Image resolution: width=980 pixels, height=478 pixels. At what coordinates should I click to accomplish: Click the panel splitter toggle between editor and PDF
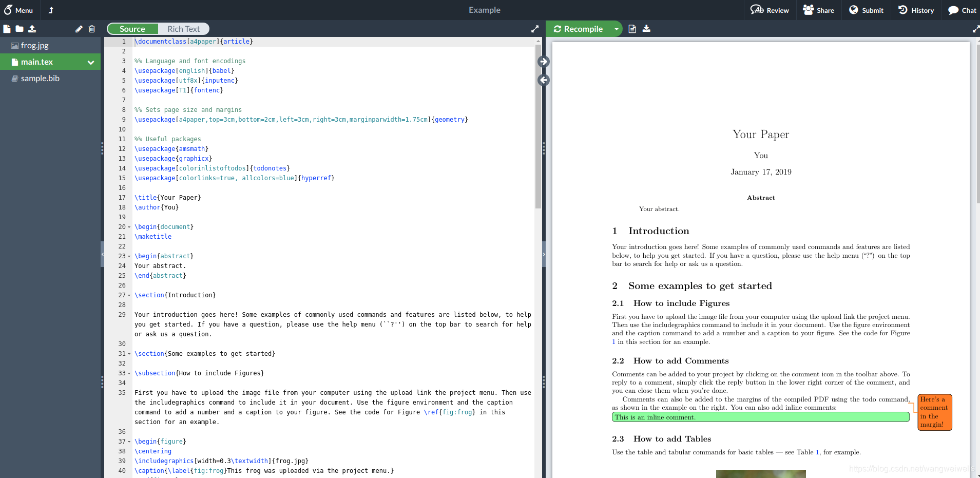click(x=544, y=254)
